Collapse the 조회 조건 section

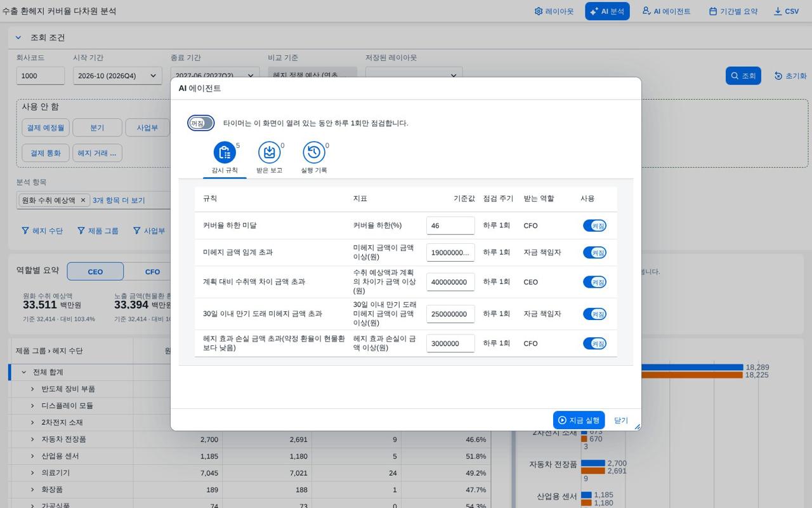(18, 37)
